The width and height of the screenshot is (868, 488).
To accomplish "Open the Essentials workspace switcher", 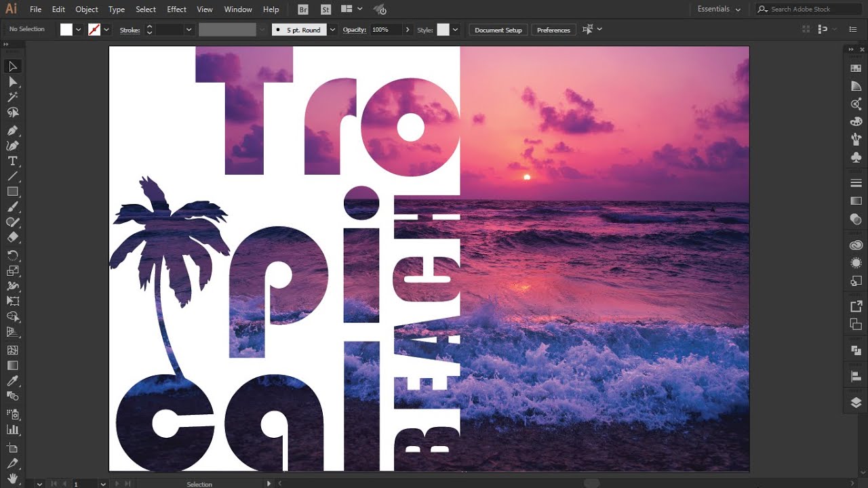I will tap(719, 9).
